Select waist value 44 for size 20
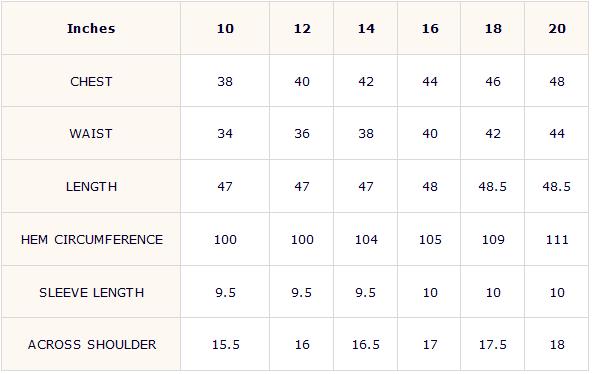This screenshot has height=374, width=592. click(557, 134)
